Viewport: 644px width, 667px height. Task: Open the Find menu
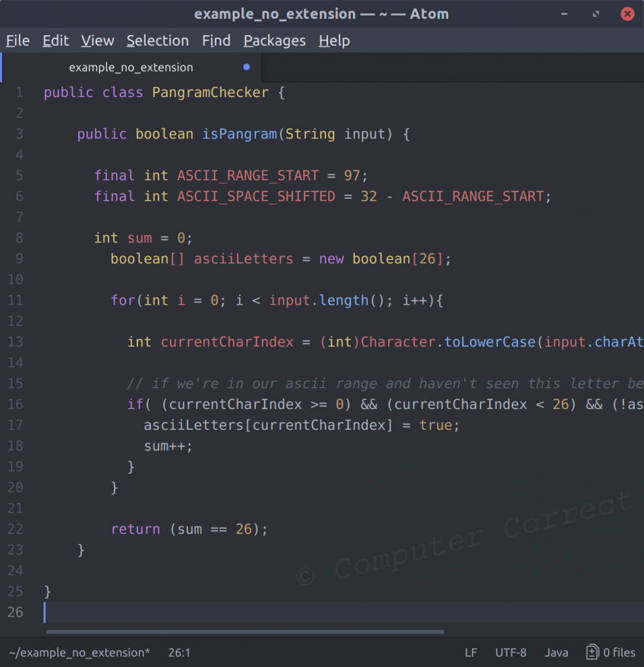coord(216,40)
